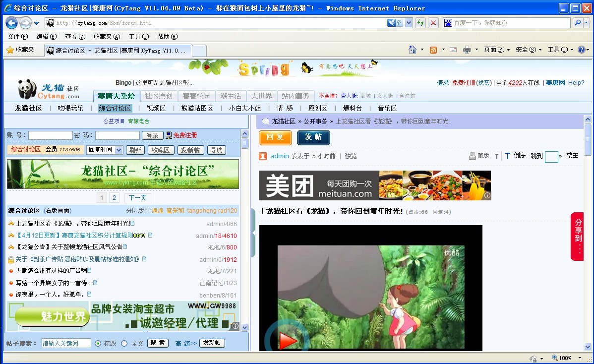This screenshot has width=594, height=364.
Task: Click the Cytang panda logo
Action: [x=49, y=90]
